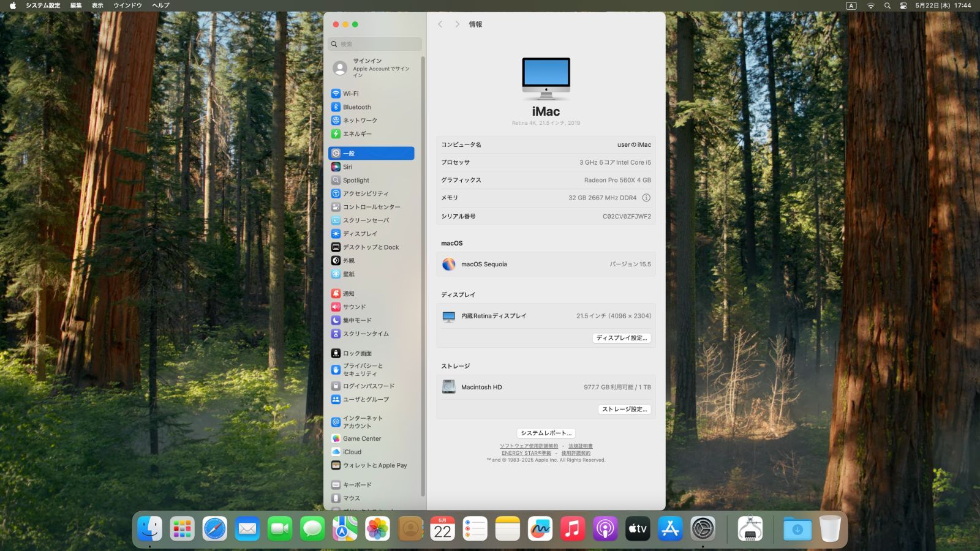Open Freeform from the Dock

540,529
